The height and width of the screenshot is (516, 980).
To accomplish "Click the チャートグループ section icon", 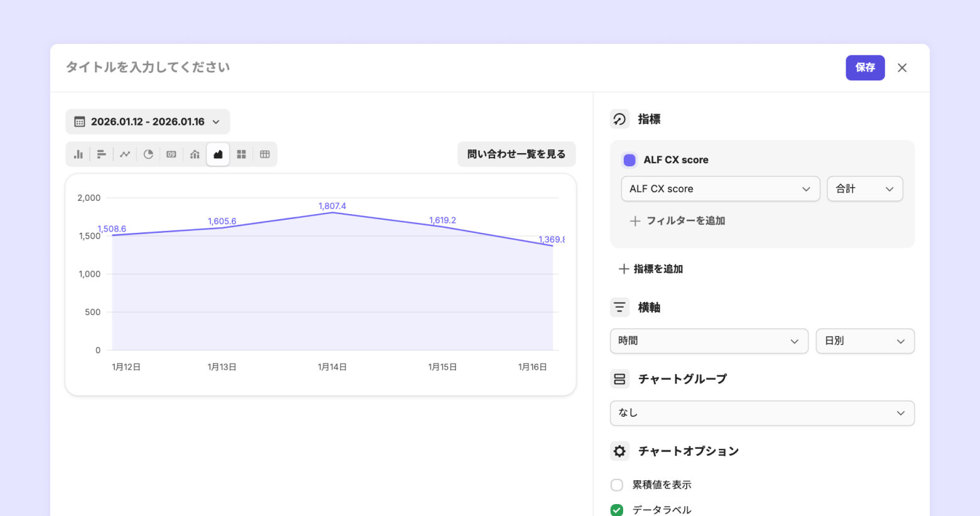I will [x=619, y=379].
